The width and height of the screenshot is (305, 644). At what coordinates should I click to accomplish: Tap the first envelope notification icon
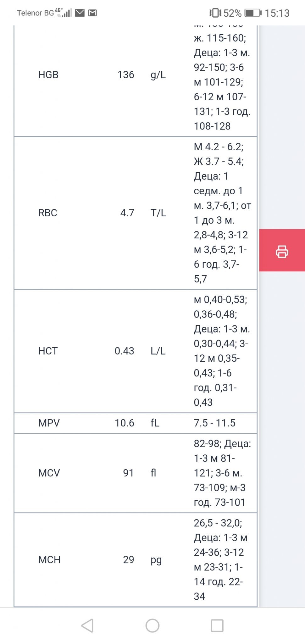(80, 13)
